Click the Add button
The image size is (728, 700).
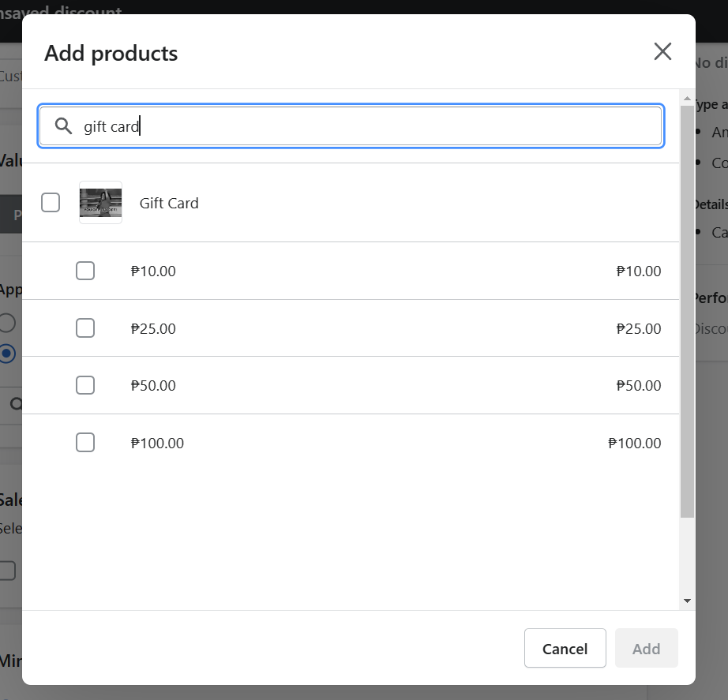pos(647,648)
